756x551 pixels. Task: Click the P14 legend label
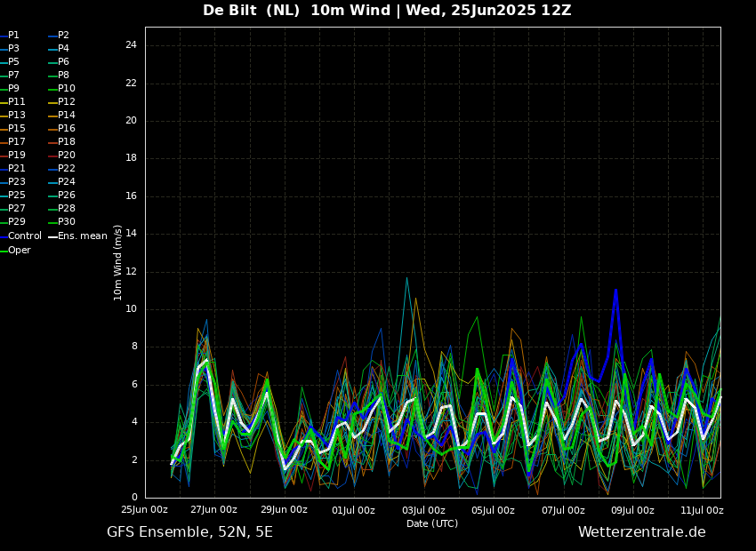pos(67,116)
